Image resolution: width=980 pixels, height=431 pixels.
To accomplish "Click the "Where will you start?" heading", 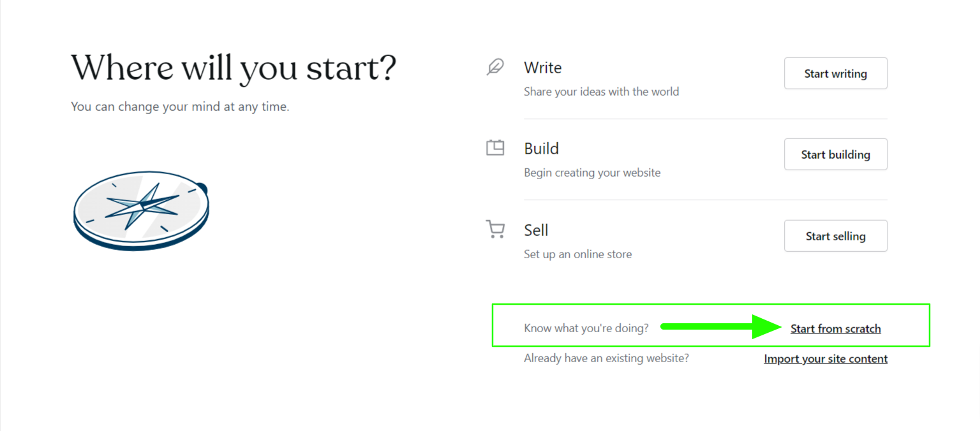I will coord(234,68).
